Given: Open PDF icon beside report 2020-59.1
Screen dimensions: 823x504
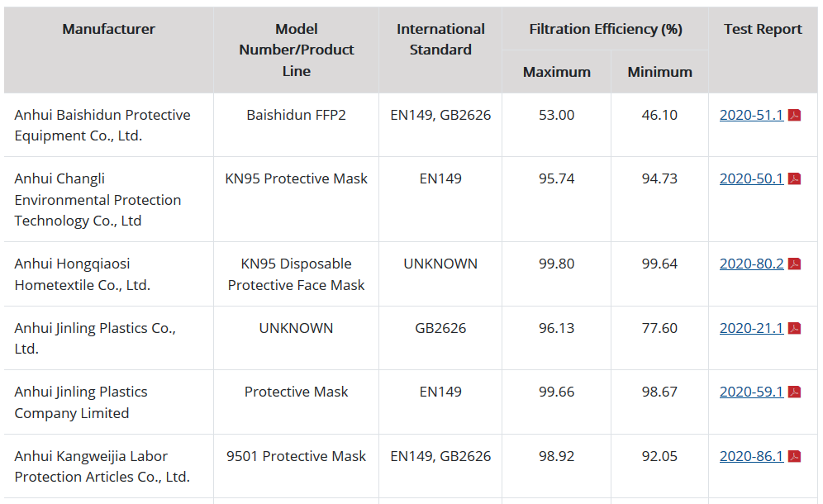Looking at the screenshot, I should (794, 392).
